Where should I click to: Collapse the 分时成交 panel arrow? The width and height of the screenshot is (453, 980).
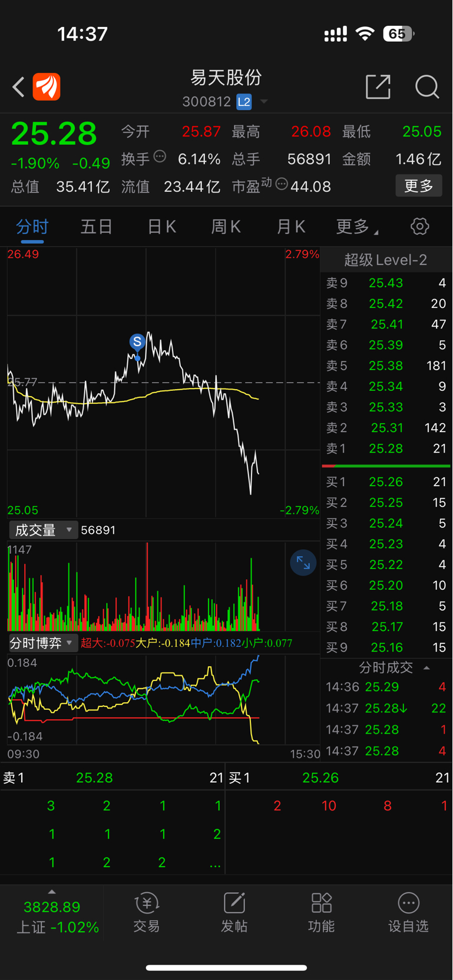(426, 668)
